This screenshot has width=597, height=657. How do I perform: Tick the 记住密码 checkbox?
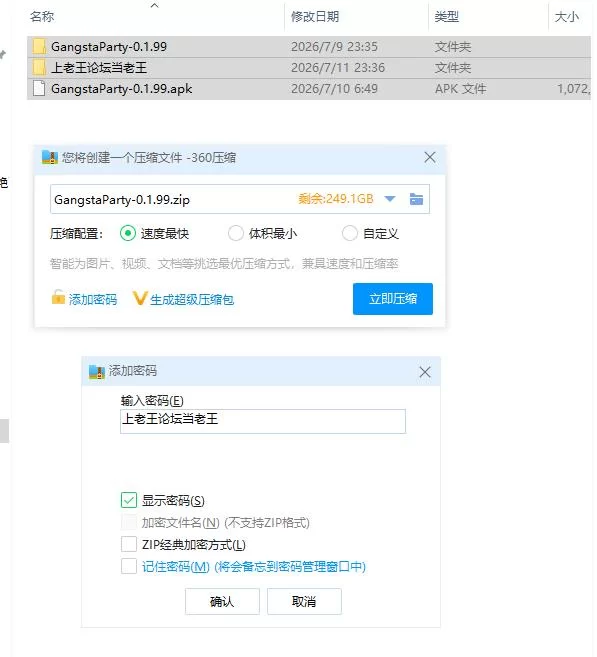point(129,566)
